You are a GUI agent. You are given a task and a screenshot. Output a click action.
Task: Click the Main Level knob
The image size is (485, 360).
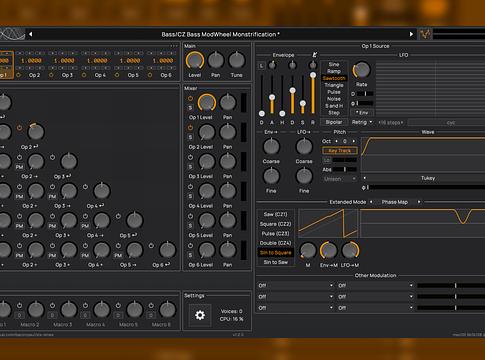(195, 61)
